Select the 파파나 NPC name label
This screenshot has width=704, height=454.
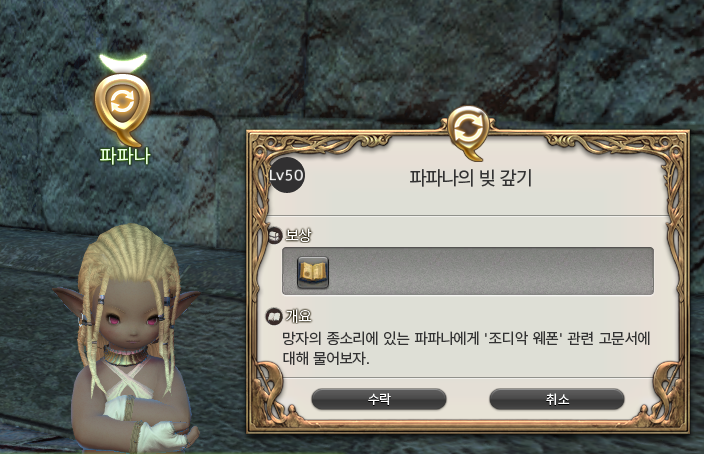tap(124, 155)
